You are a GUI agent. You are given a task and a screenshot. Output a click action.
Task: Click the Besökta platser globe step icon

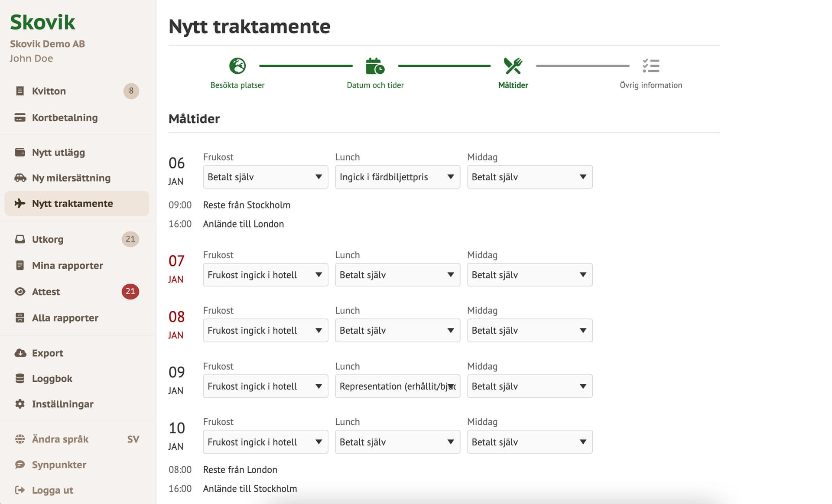(237, 66)
